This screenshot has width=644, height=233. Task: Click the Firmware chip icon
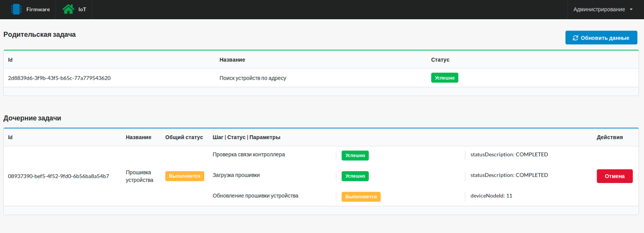[16, 9]
